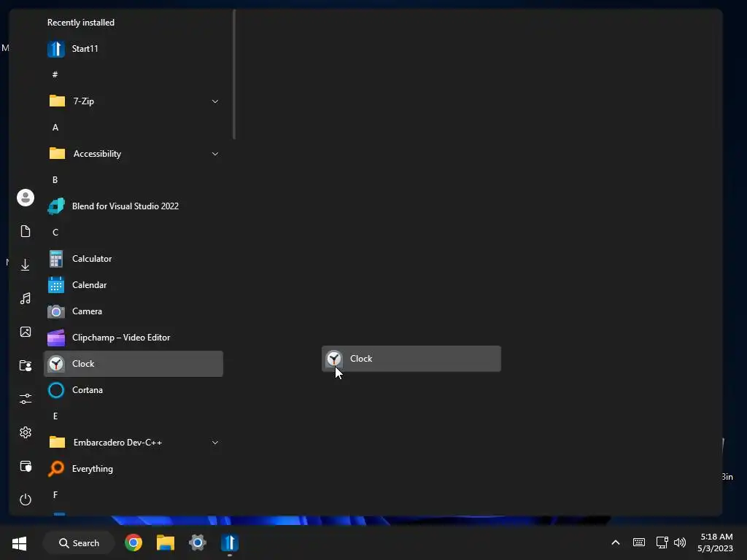Open the Accessibility folder
This screenshot has width=747, height=560.
[x=133, y=153]
